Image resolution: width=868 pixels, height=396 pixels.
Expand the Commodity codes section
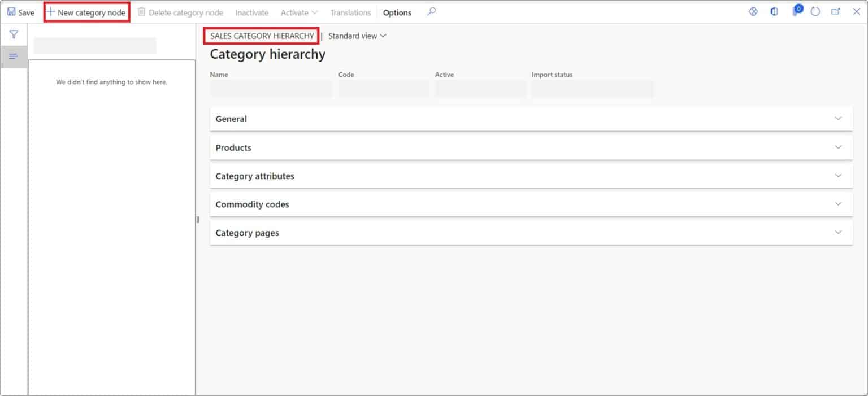531,204
